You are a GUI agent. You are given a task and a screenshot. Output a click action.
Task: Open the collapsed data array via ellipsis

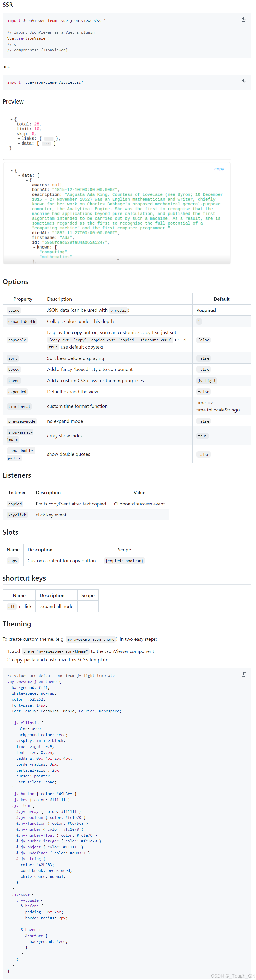(x=46, y=143)
